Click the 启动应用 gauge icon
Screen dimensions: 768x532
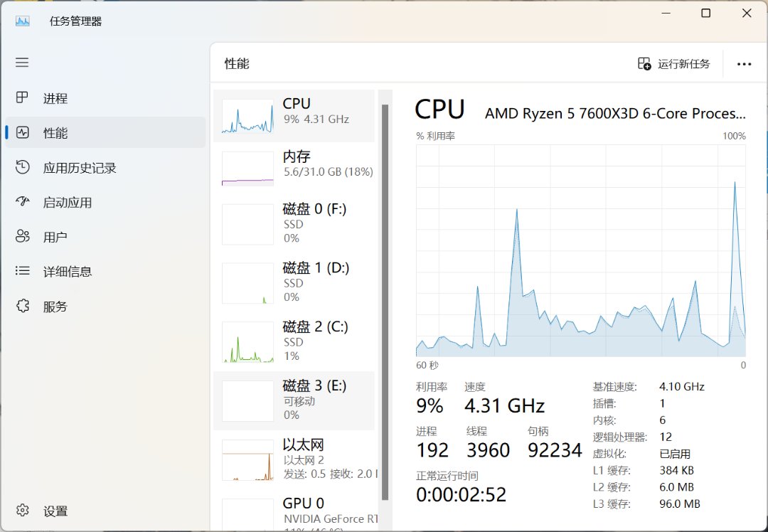click(23, 202)
